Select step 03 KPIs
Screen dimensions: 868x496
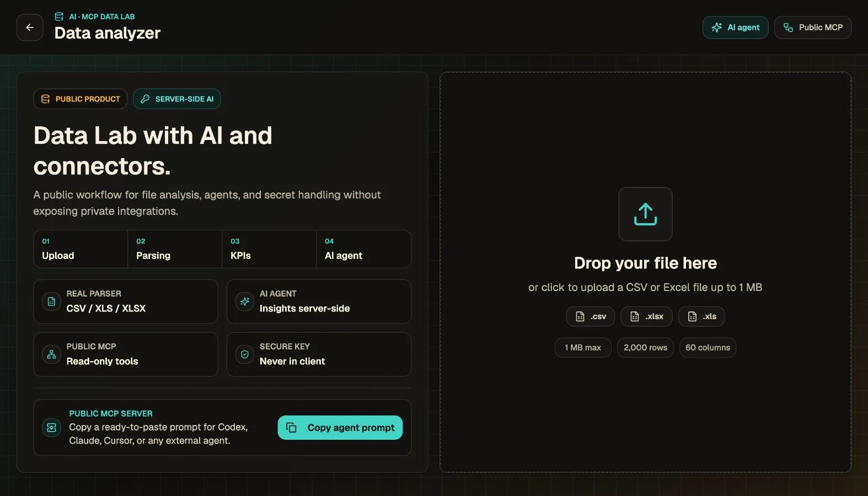click(269, 249)
